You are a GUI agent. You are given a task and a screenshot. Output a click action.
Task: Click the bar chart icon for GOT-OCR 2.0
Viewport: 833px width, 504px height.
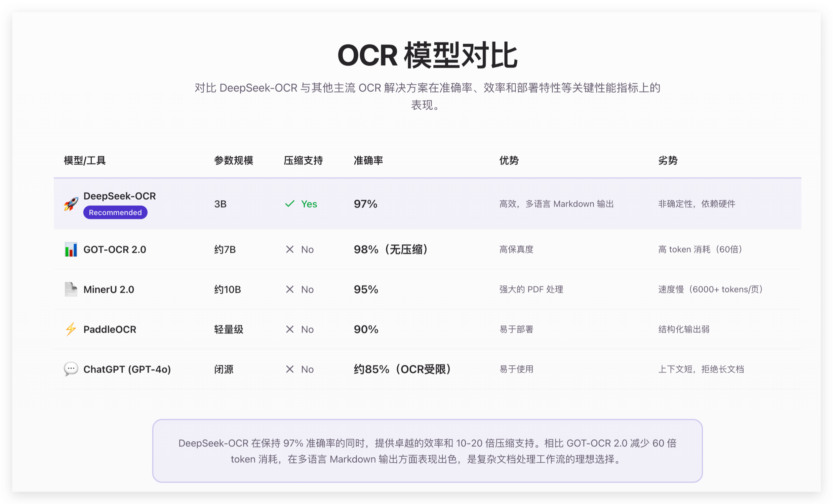tap(71, 249)
